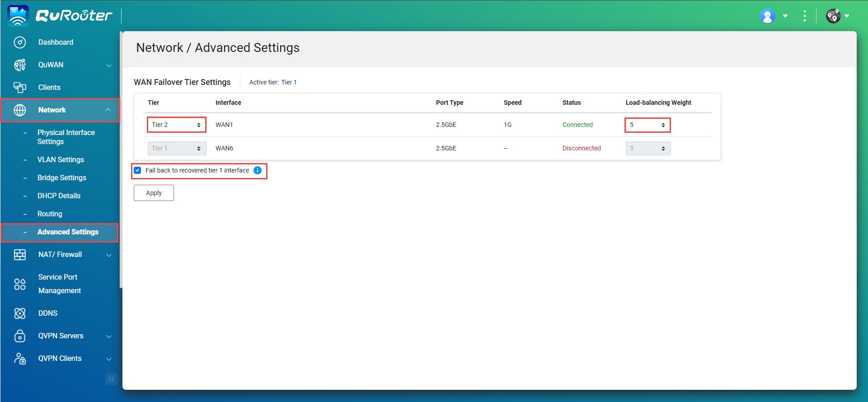
Task: Click the QVPN Clients user-lock icon
Action: (20, 359)
